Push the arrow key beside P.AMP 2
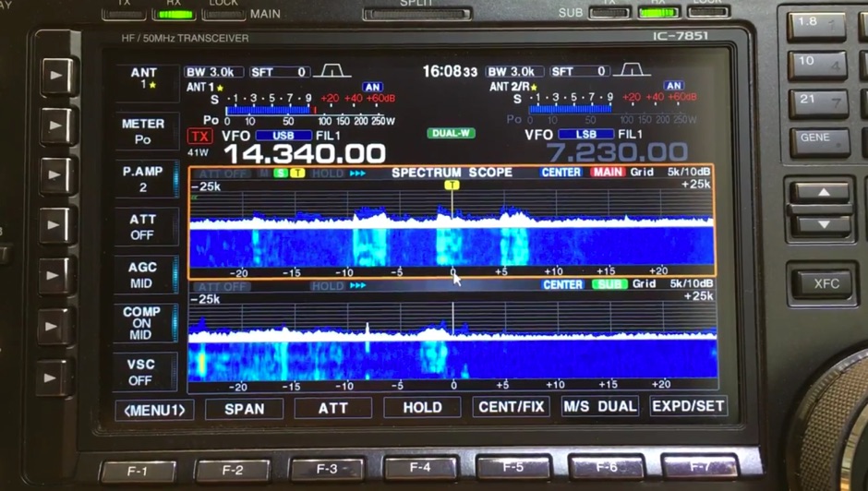868x491 pixels. click(56, 175)
